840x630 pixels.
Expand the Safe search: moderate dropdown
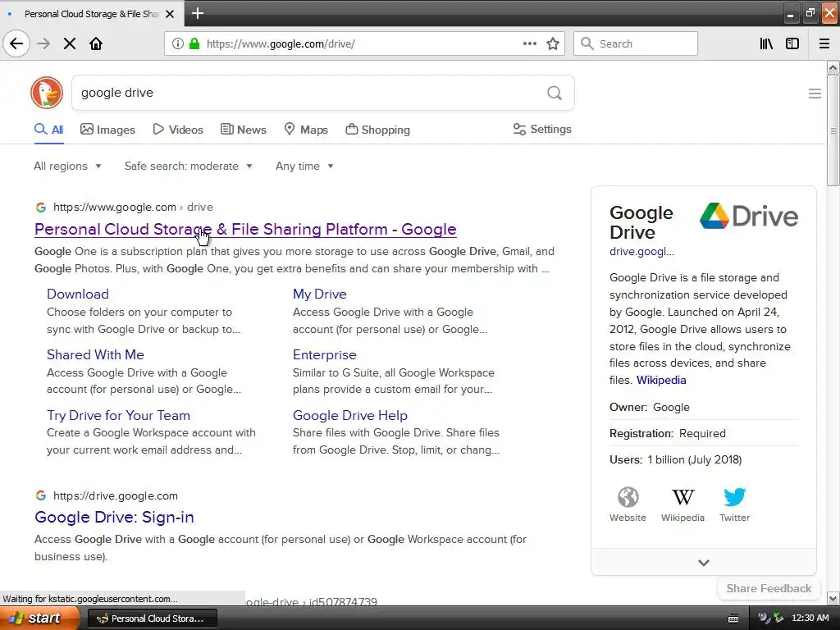(x=189, y=166)
